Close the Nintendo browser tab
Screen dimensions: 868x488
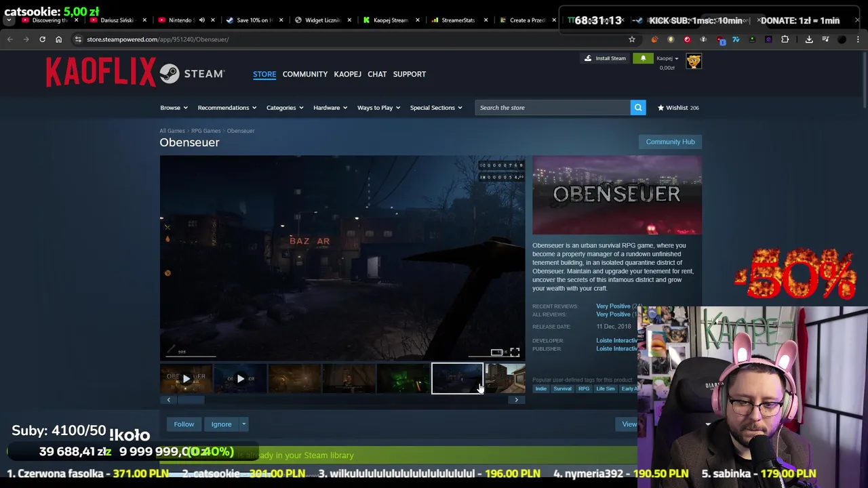click(x=212, y=20)
